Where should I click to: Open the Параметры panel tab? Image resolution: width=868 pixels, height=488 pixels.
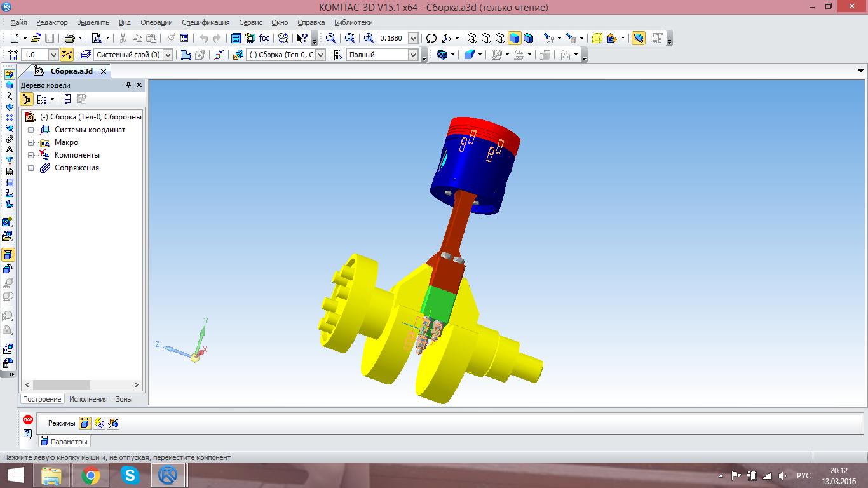pos(64,442)
